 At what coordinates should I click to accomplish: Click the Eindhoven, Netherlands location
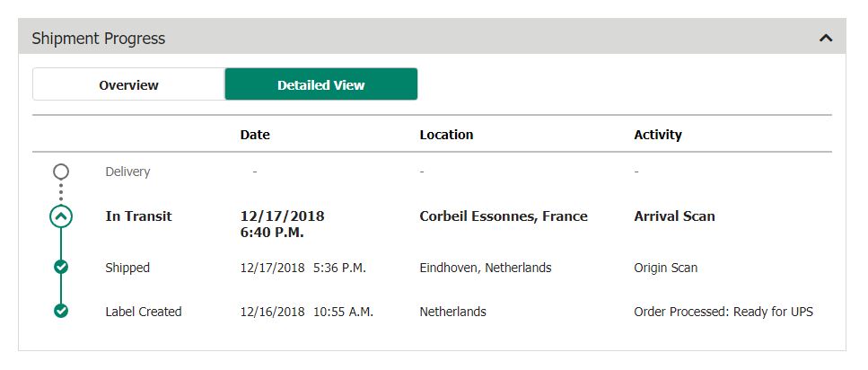click(486, 268)
